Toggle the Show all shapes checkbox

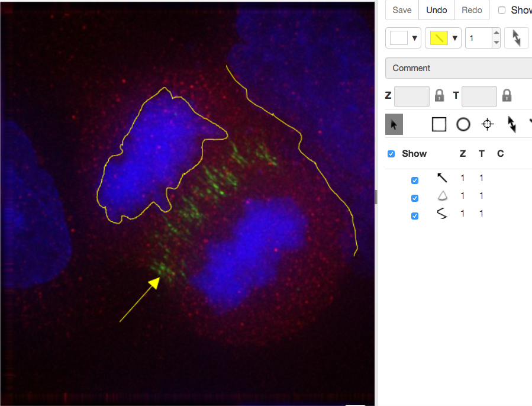pos(391,154)
